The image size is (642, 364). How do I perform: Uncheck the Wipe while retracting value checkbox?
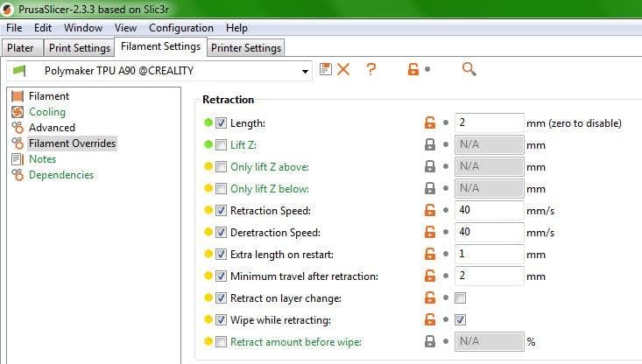point(461,320)
